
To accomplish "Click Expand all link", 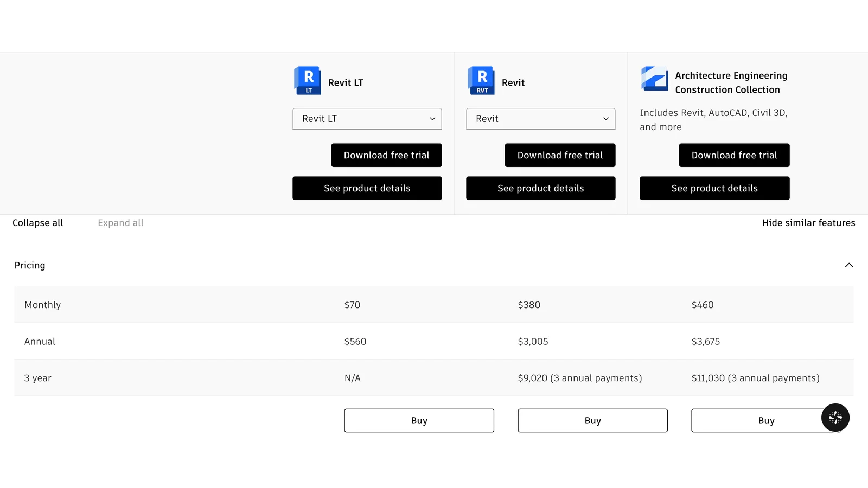I will [120, 223].
